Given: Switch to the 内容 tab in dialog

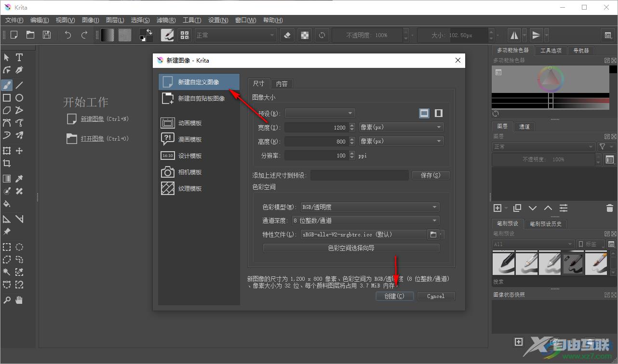Looking at the screenshot, I should coord(282,84).
